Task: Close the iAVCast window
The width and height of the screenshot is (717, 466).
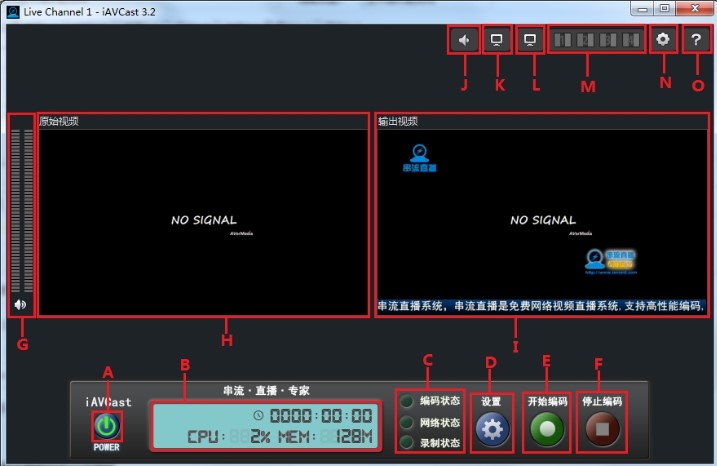Action: coord(695,9)
